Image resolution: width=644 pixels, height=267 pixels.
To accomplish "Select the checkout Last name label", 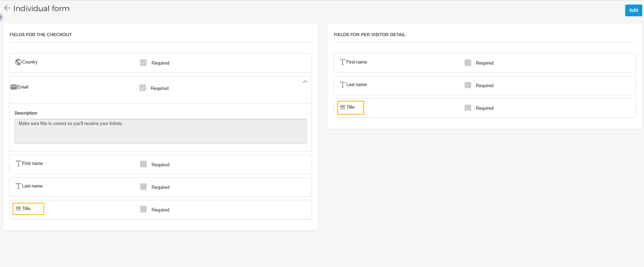I will (32, 186).
